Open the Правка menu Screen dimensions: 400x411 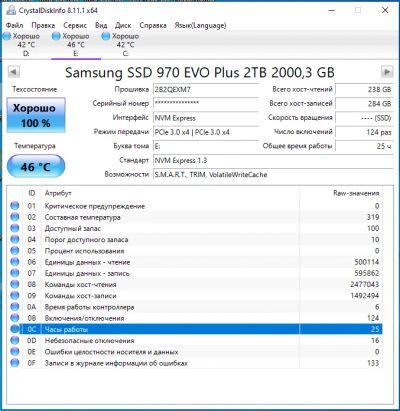click(x=43, y=25)
